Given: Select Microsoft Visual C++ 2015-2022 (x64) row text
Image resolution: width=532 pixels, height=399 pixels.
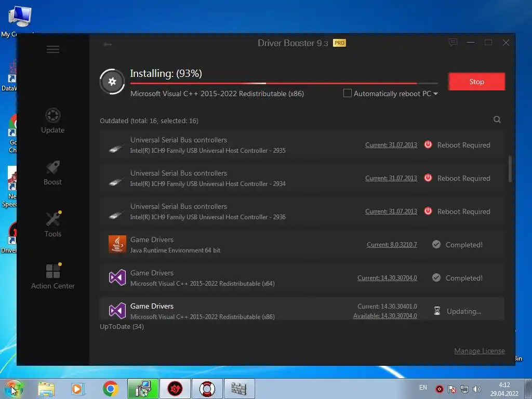Looking at the screenshot, I should 203,284.
